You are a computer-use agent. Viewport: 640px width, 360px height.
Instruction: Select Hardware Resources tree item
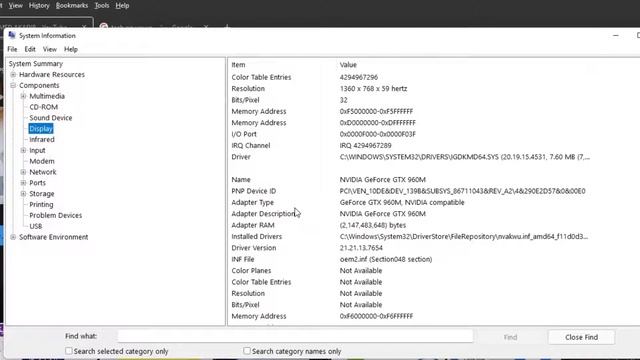52,75
